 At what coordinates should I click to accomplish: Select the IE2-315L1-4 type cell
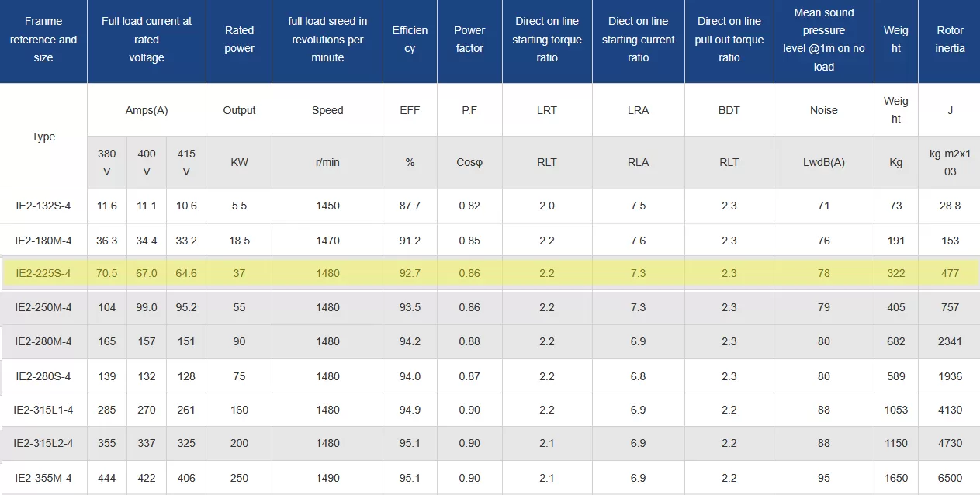(43, 410)
